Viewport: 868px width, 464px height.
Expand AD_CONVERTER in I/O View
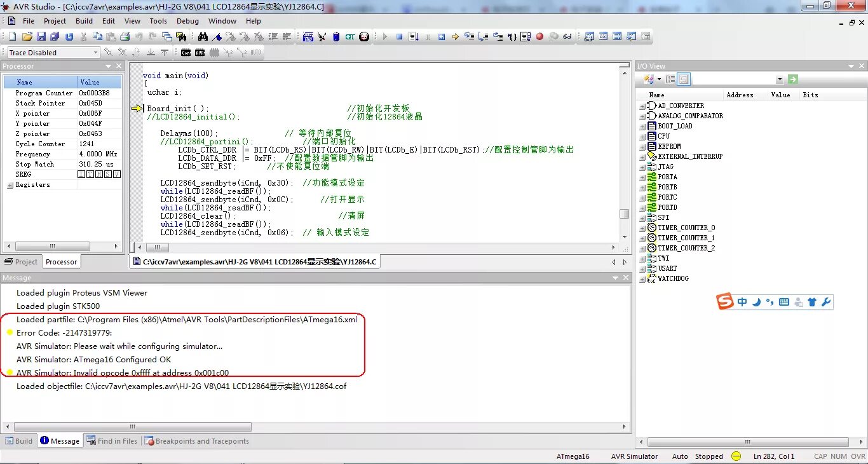[642, 106]
